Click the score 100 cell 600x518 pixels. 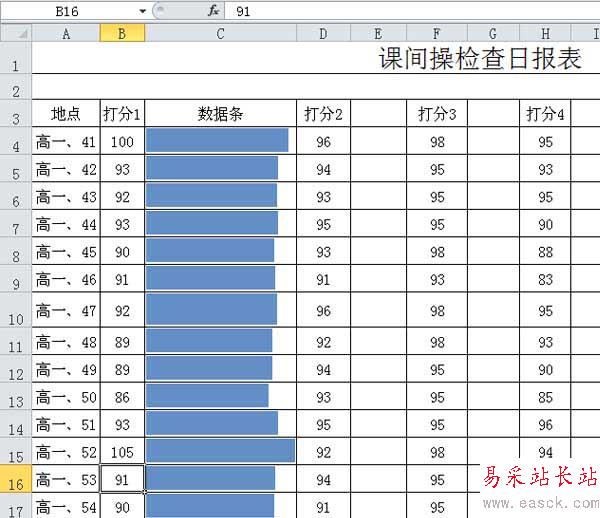pyautogui.click(x=122, y=141)
